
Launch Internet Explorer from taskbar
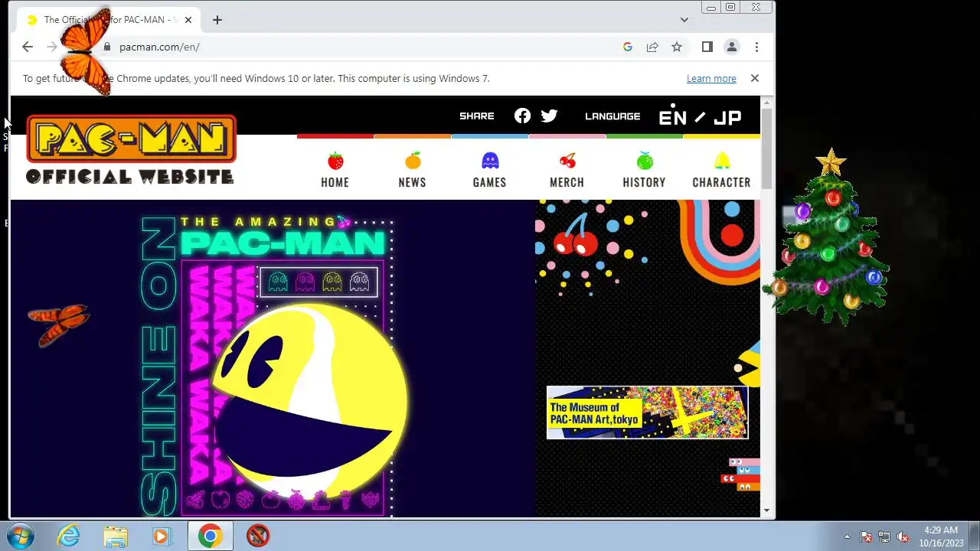click(69, 536)
